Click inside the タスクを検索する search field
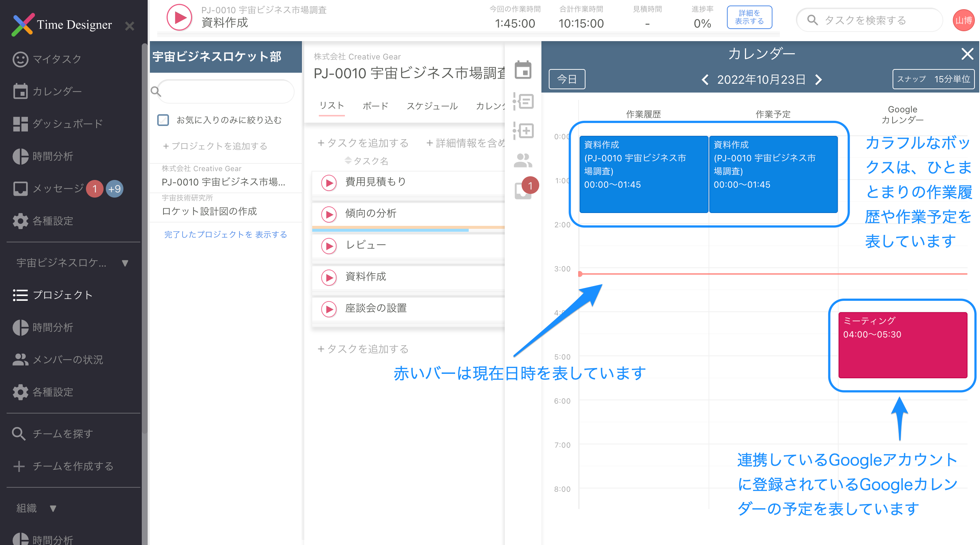The height and width of the screenshot is (545, 980). pos(867,20)
